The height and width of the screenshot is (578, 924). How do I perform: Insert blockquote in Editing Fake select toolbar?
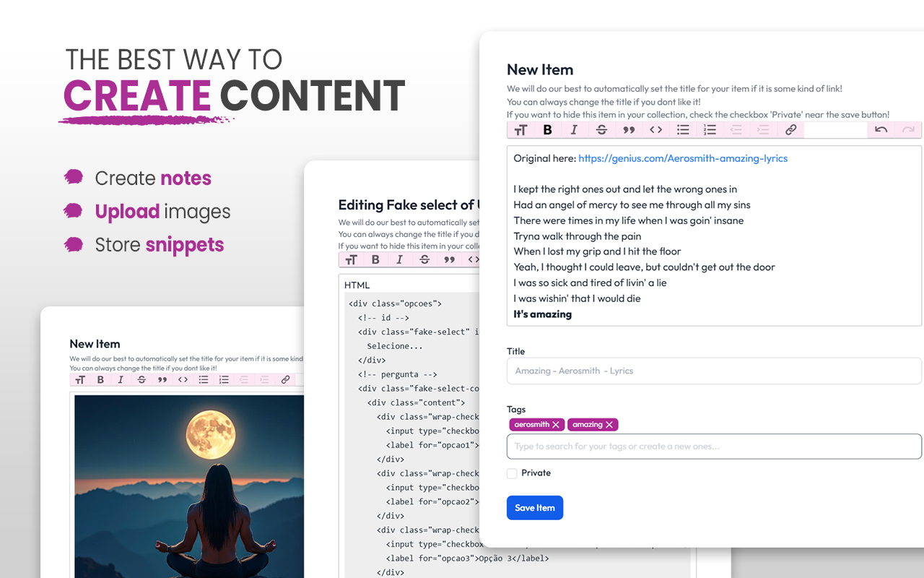449,259
